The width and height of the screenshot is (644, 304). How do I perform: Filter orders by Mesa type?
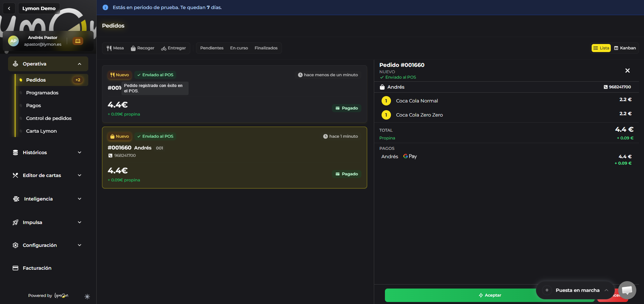click(115, 48)
